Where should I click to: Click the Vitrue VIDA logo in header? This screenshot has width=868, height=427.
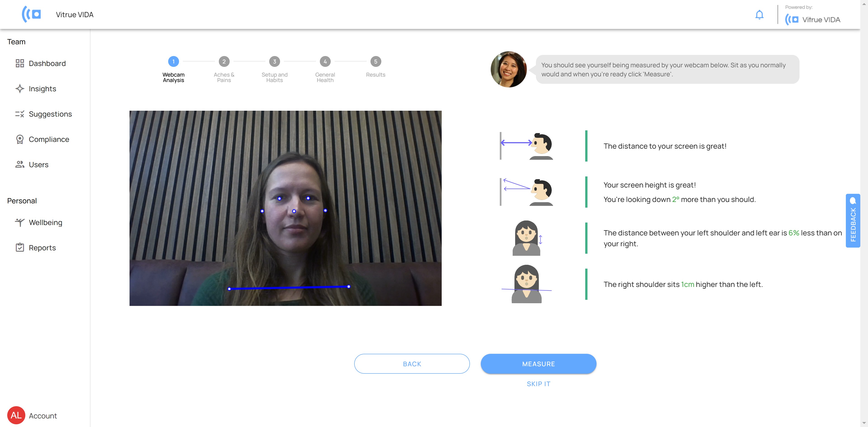(31, 14)
